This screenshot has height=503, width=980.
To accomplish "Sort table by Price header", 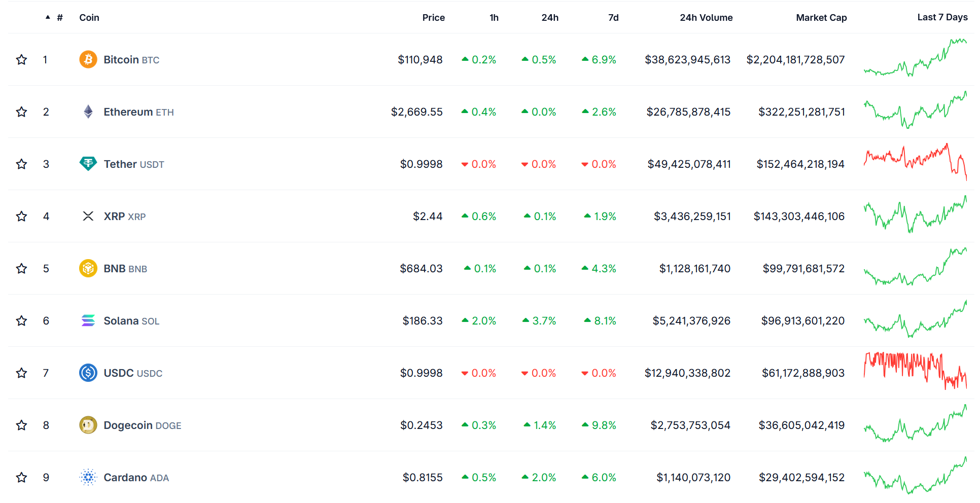I will pyautogui.click(x=433, y=17).
